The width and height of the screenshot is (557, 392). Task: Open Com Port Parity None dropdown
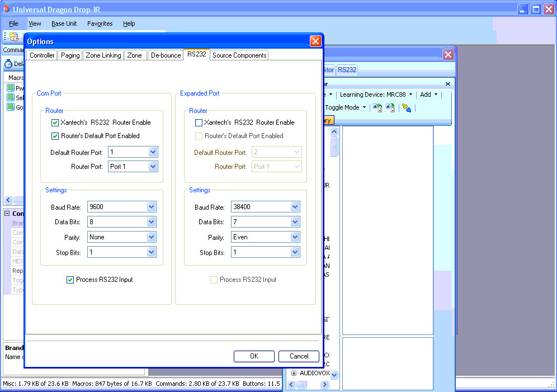[x=152, y=237]
